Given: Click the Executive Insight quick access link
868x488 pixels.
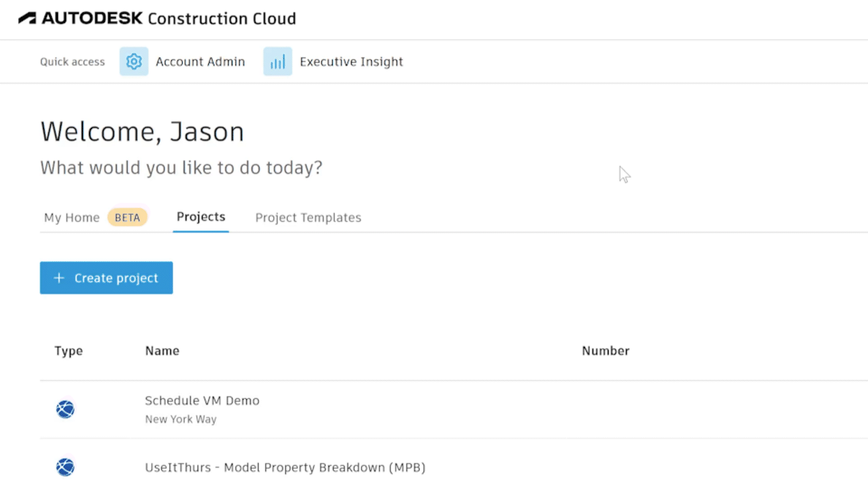Looking at the screenshot, I should coord(351,61).
